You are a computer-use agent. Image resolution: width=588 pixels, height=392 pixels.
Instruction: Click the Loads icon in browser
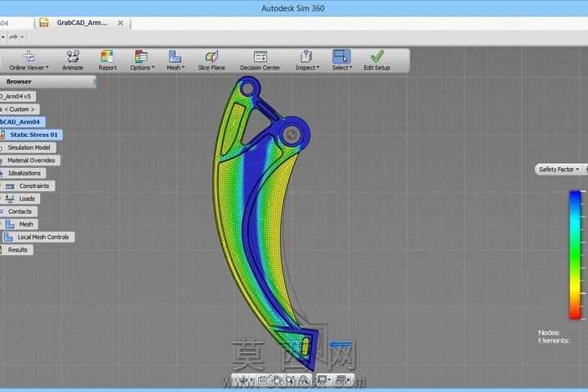point(10,198)
